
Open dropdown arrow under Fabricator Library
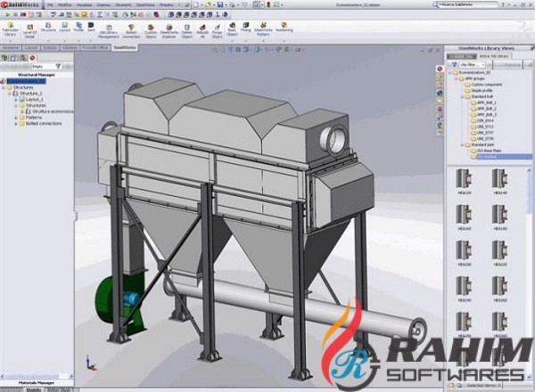click(10, 41)
